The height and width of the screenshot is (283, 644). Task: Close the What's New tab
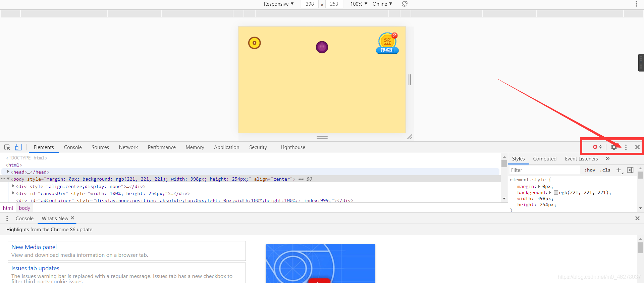72,218
